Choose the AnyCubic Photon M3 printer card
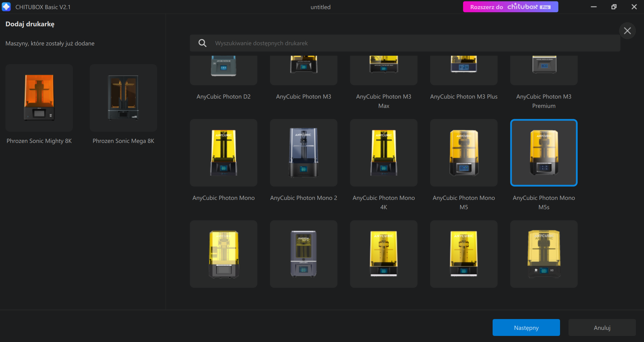Viewport: 644px width, 342px height. [303, 70]
